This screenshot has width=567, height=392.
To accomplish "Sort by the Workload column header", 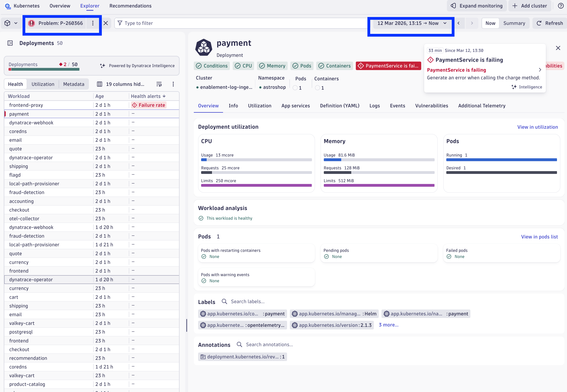I will pyautogui.click(x=19, y=96).
